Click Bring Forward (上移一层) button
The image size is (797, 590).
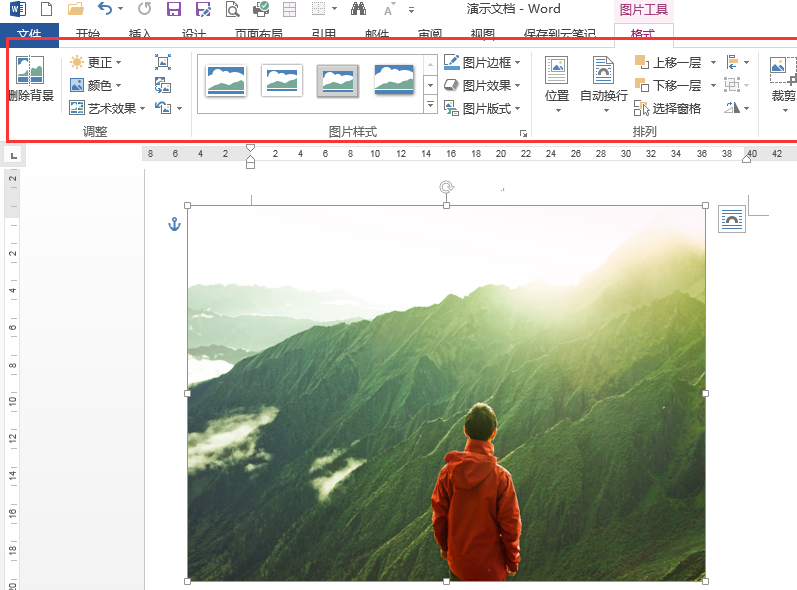click(x=669, y=62)
